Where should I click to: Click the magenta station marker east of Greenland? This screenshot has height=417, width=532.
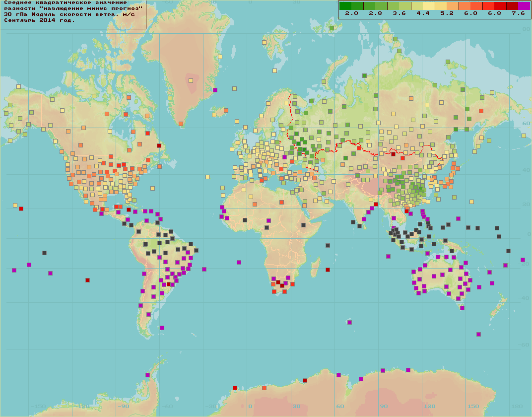point(215,90)
